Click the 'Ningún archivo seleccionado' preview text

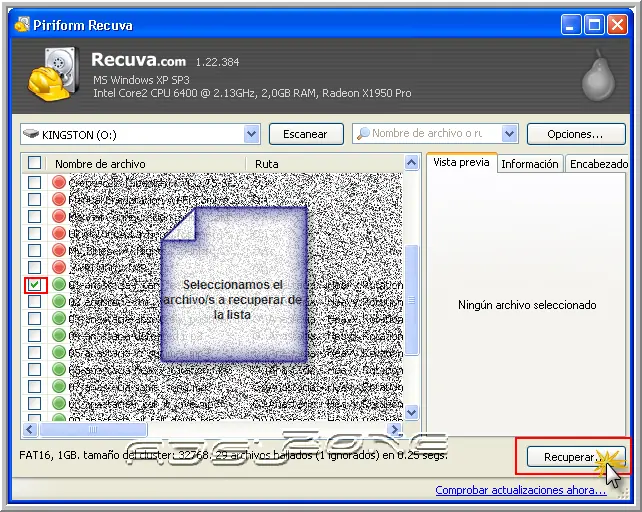pyautogui.click(x=527, y=305)
